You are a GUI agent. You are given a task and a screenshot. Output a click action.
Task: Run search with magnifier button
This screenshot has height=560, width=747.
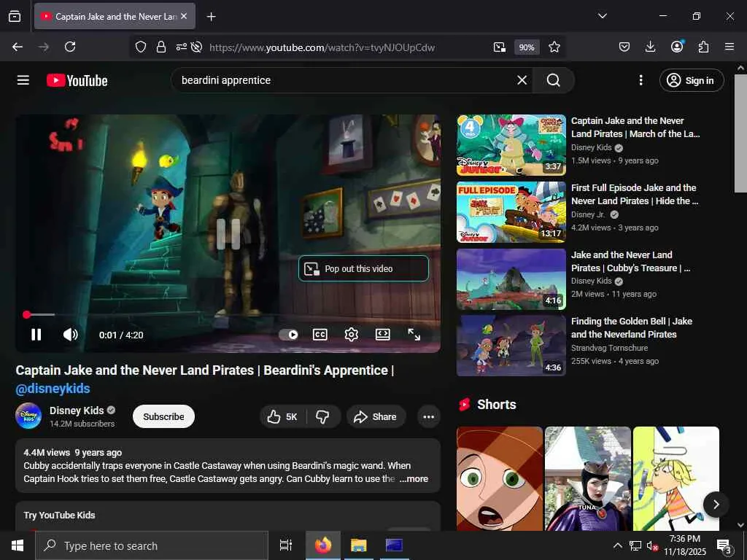pos(553,80)
